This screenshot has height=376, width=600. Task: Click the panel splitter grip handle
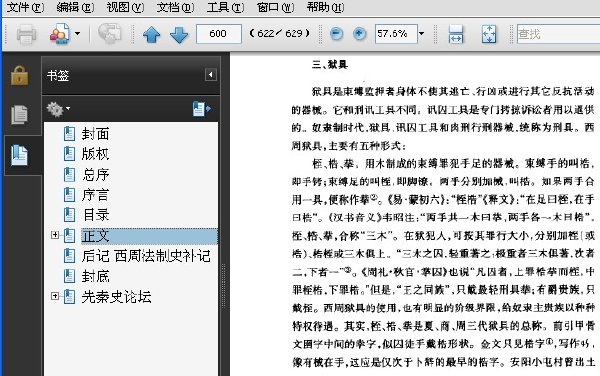pos(223,287)
